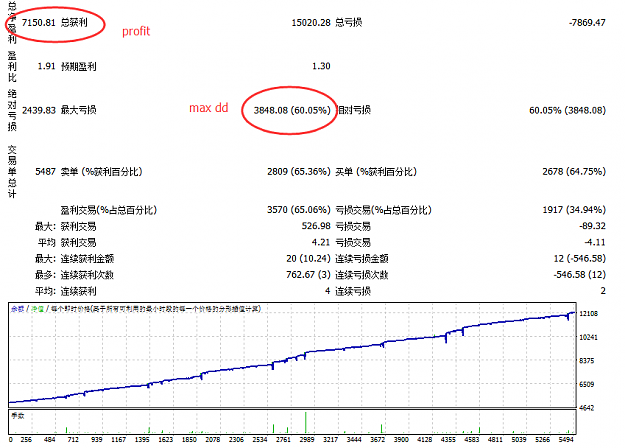Click the 连续获利金额 label
The height and width of the screenshot is (448, 625).
click(x=87, y=259)
